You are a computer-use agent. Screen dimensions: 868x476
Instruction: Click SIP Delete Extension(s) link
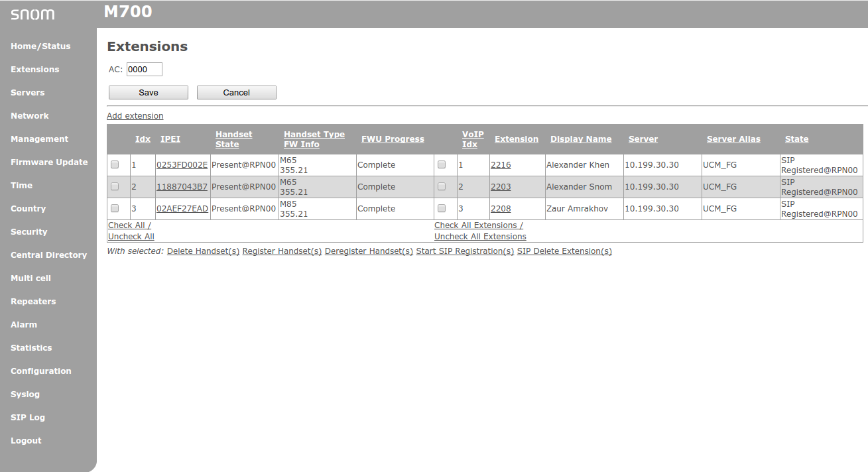coord(564,251)
